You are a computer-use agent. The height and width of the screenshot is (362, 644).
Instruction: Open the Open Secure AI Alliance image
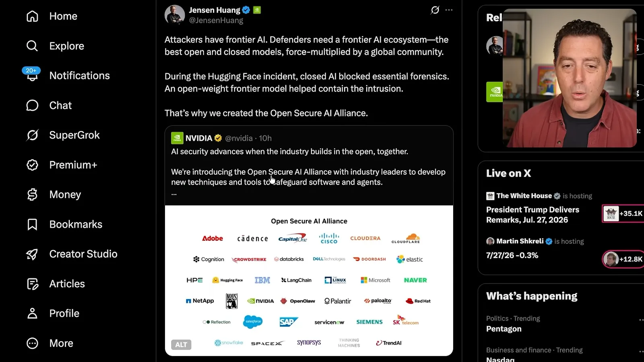(309, 281)
